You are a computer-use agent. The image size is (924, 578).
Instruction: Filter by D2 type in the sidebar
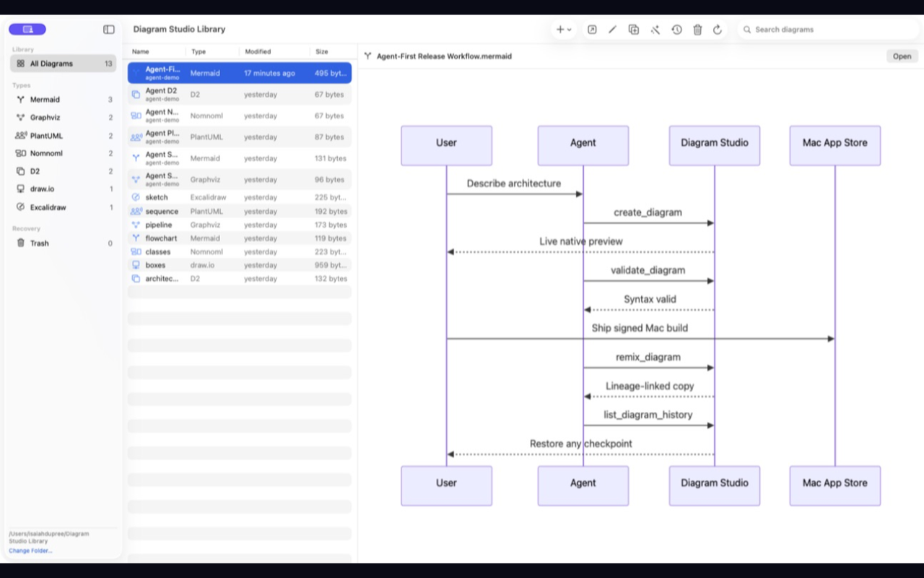pos(63,171)
